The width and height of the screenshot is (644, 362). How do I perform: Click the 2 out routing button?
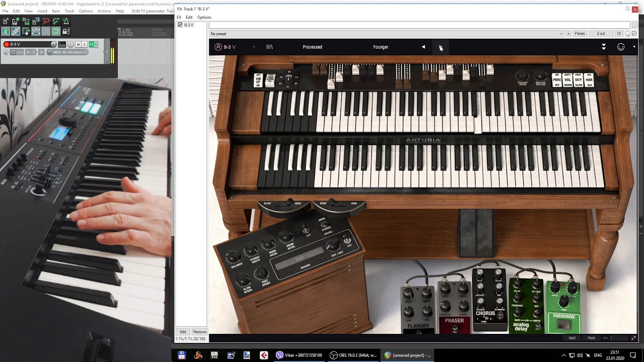pyautogui.click(x=601, y=34)
